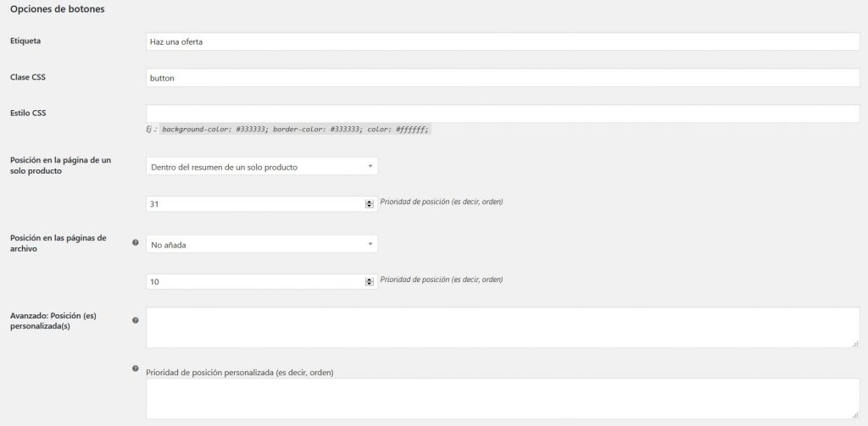
Task: Focus the Avanzado custom position textarea
Action: click(503, 327)
